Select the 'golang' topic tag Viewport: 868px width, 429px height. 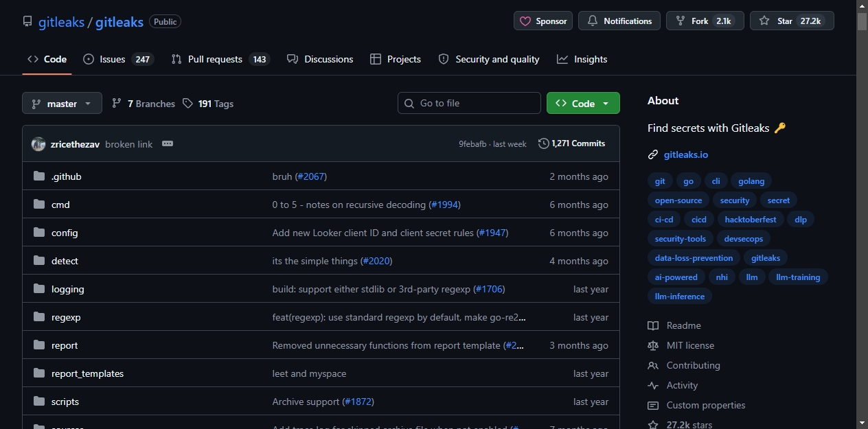pyautogui.click(x=751, y=181)
